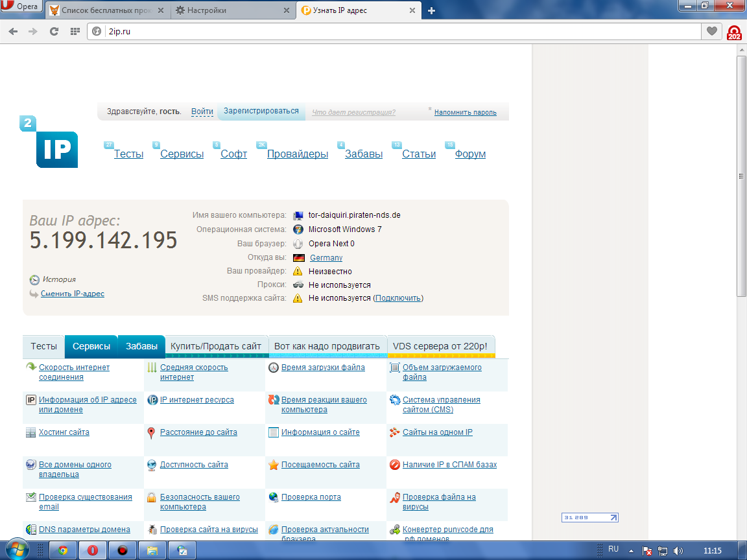Open Сайты на одном IP link
This screenshot has height=560, width=747.
coord(437,432)
